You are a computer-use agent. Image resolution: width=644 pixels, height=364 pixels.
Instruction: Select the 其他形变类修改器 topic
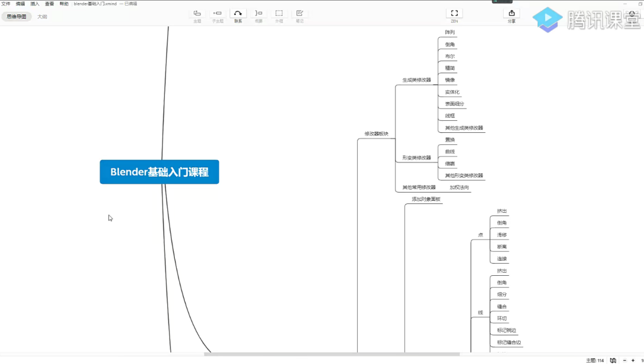[x=464, y=176]
